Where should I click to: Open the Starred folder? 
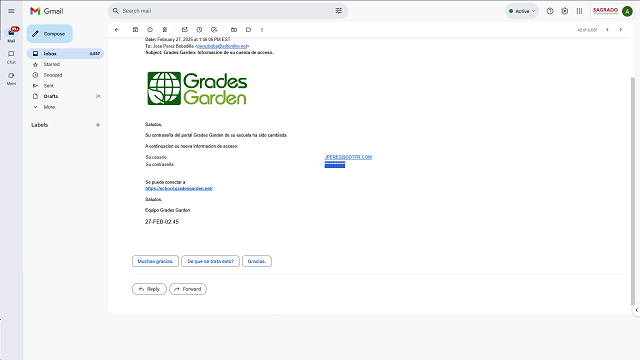point(65,64)
